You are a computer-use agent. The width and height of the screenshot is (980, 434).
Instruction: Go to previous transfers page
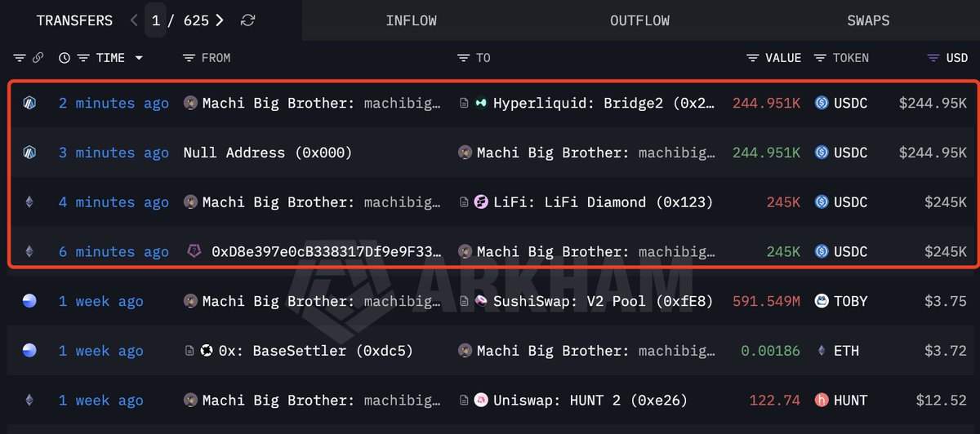point(134,20)
